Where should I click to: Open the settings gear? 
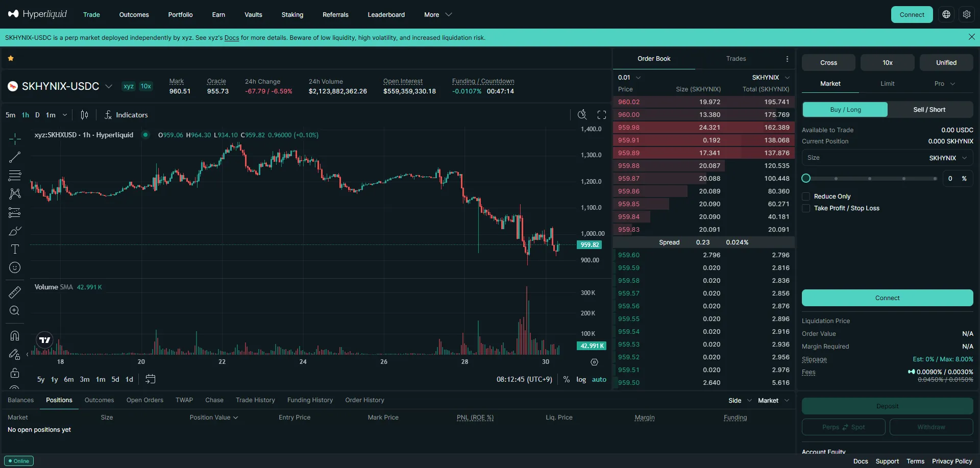967,14
